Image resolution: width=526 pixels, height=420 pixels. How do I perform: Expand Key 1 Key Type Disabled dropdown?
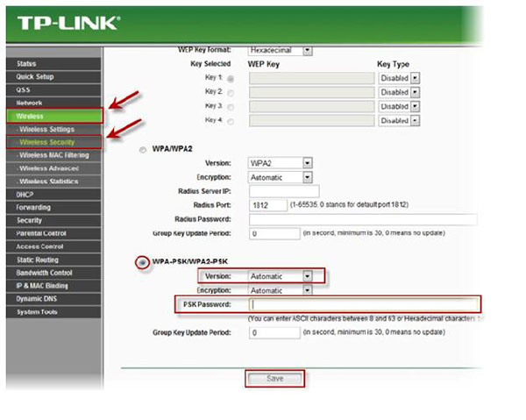click(x=400, y=78)
